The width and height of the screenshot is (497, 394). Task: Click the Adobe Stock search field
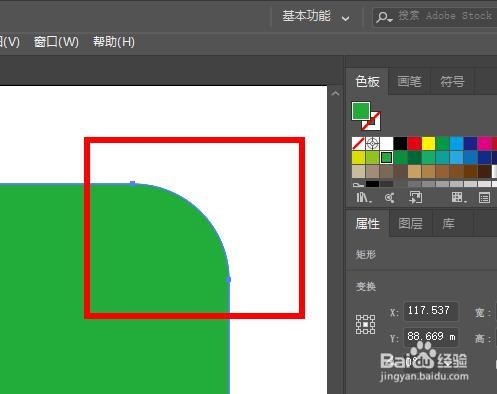(435, 17)
